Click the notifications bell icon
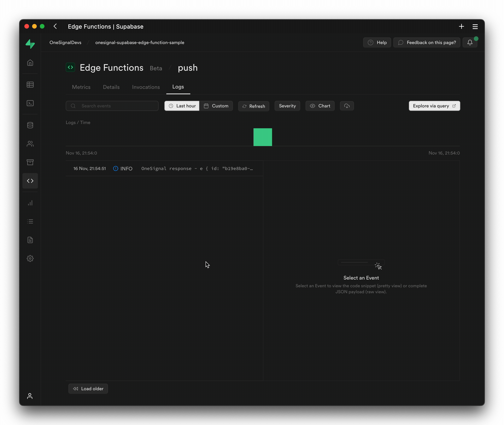504x425 pixels. tap(470, 42)
